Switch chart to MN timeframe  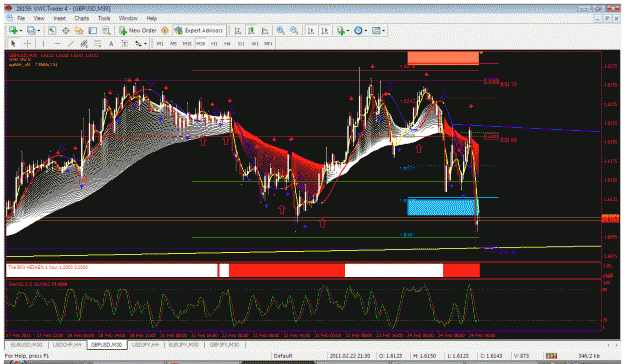(268, 43)
